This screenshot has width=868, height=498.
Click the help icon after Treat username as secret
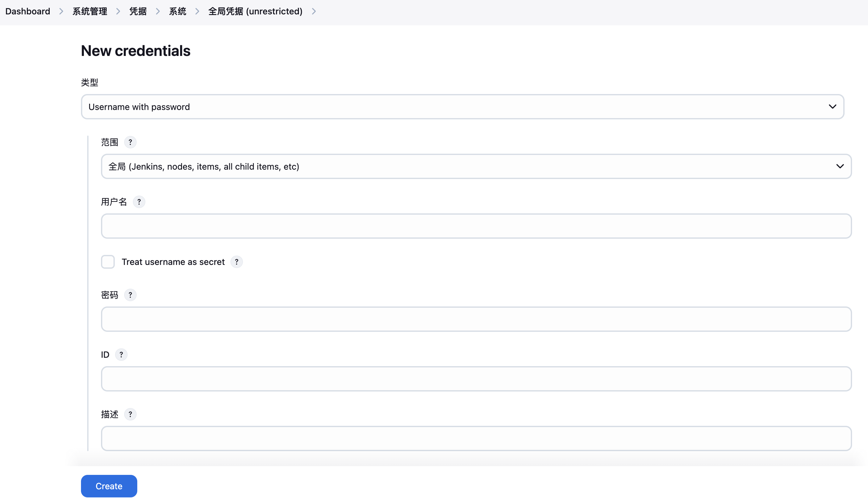point(237,262)
